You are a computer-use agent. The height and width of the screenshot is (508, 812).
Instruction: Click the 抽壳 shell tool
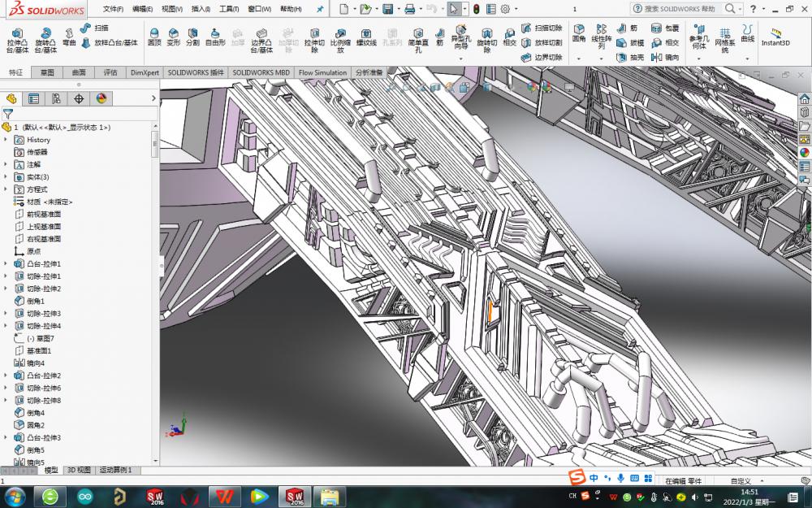[x=631, y=57]
